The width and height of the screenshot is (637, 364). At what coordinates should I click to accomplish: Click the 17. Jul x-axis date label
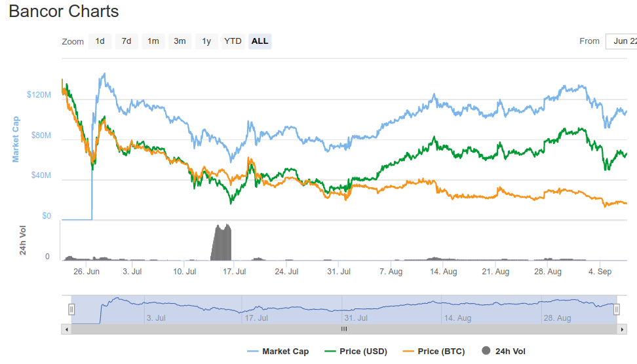tap(235, 272)
